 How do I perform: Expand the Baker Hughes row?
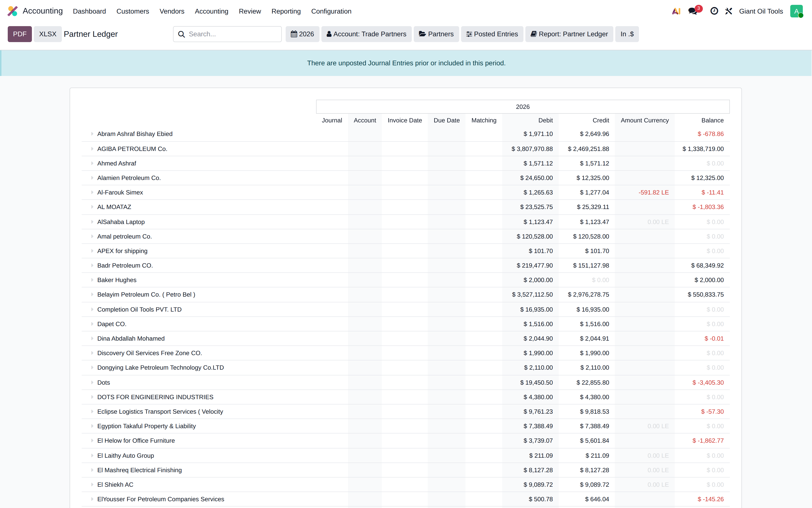tap(92, 280)
